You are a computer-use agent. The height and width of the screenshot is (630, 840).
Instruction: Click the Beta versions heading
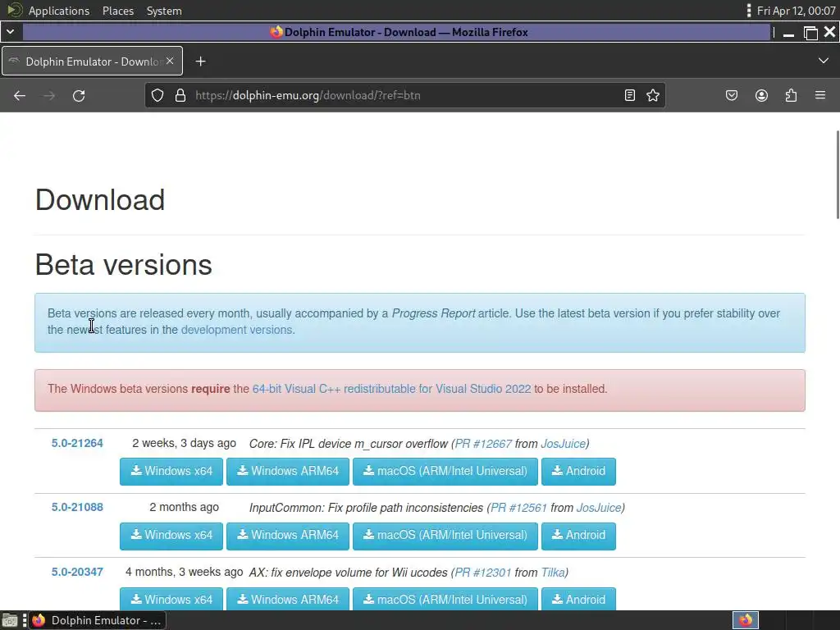pyautogui.click(x=124, y=265)
